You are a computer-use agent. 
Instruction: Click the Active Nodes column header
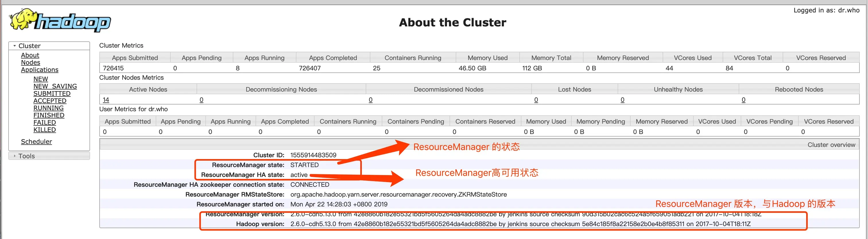tap(148, 90)
